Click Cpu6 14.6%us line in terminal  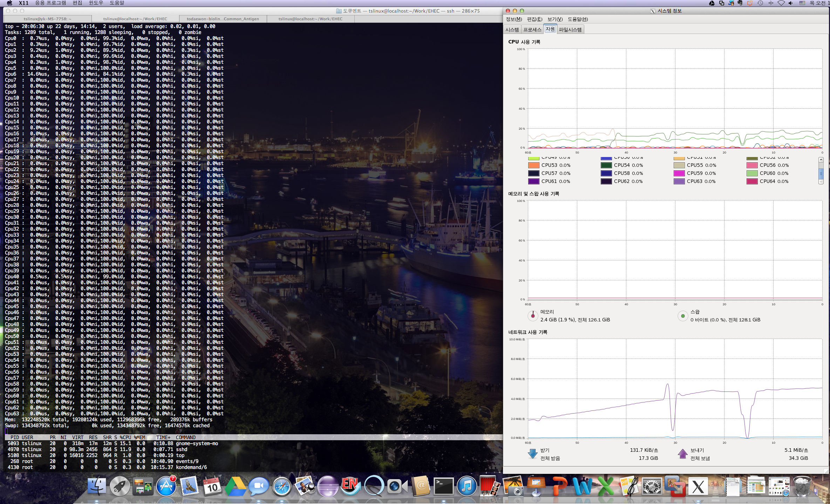point(114,74)
